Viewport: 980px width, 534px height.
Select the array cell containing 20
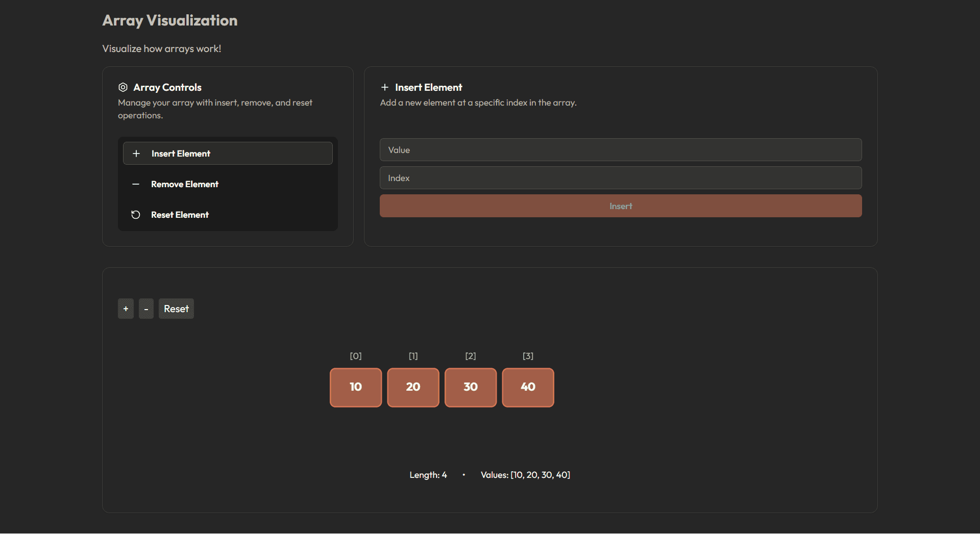pyautogui.click(x=413, y=387)
